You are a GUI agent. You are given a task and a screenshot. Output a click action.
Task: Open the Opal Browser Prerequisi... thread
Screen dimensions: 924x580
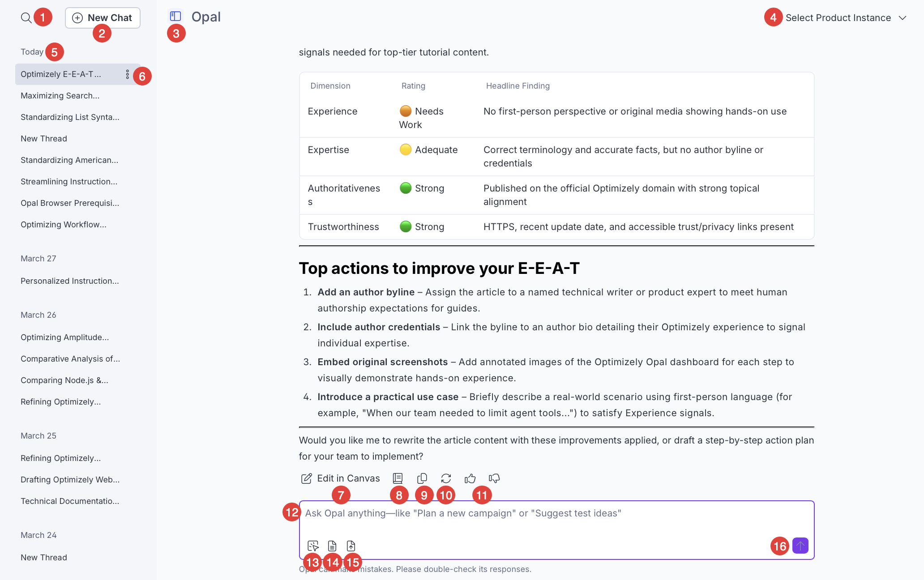click(70, 203)
